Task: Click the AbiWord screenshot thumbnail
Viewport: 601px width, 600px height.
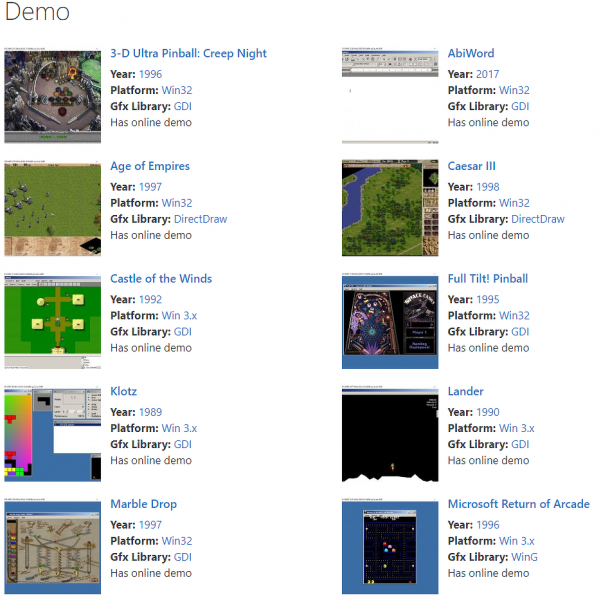Action: point(390,96)
